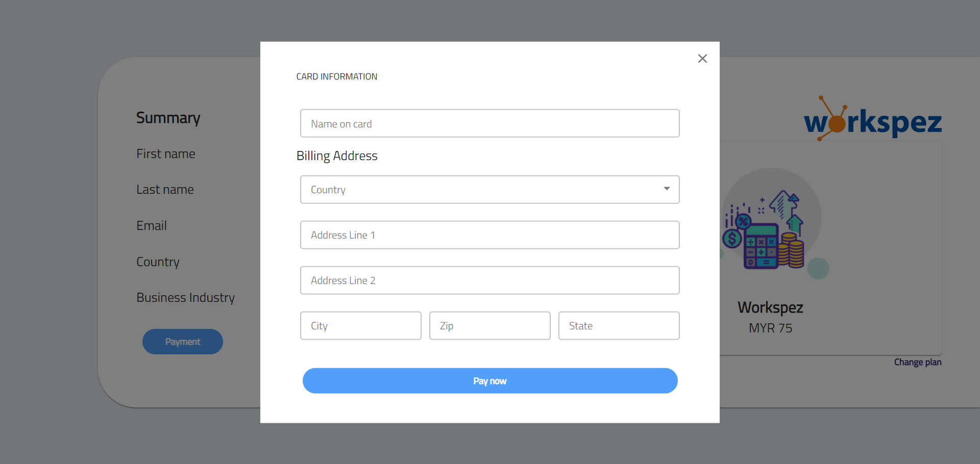Click the Business Industry summary label
Image resolution: width=980 pixels, height=464 pixels.
[x=185, y=297]
